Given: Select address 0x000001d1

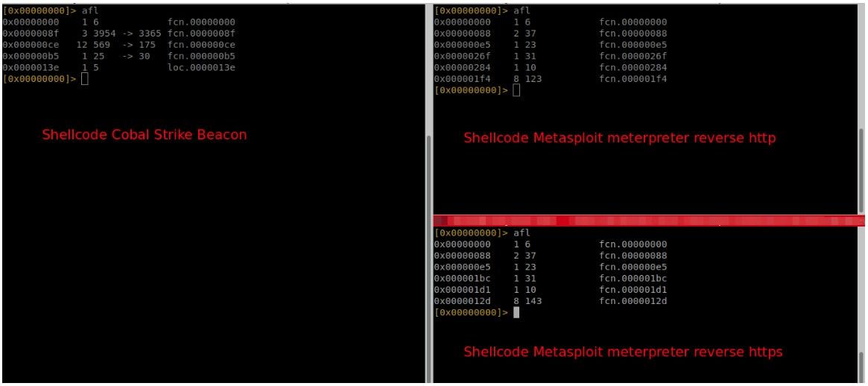Looking at the screenshot, I should [462, 290].
